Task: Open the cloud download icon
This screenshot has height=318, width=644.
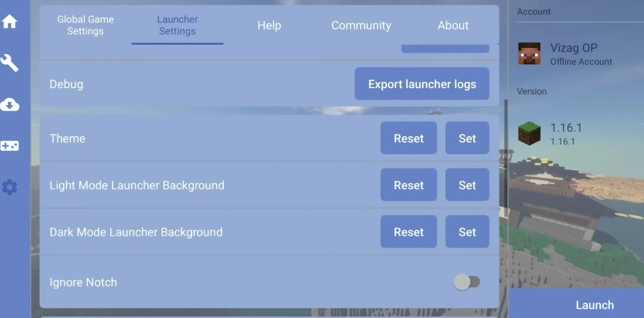Action: tap(10, 105)
